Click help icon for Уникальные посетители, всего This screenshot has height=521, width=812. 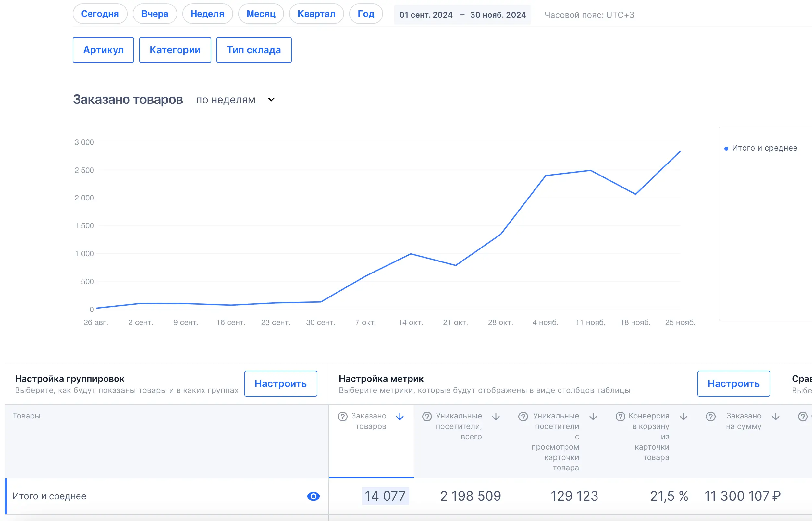tap(427, 417)
